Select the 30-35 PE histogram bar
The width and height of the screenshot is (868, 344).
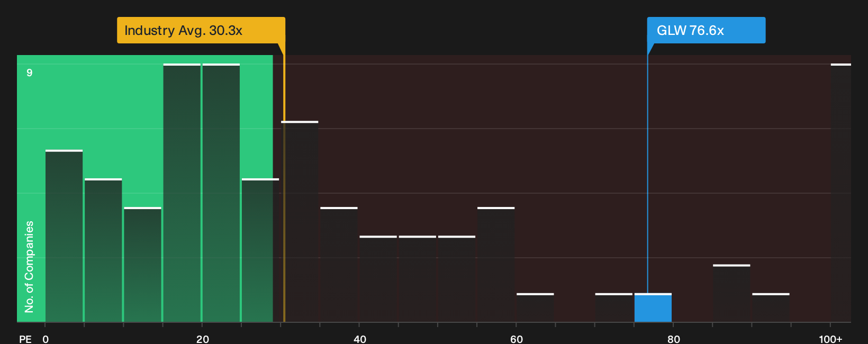tap(300, 222)
